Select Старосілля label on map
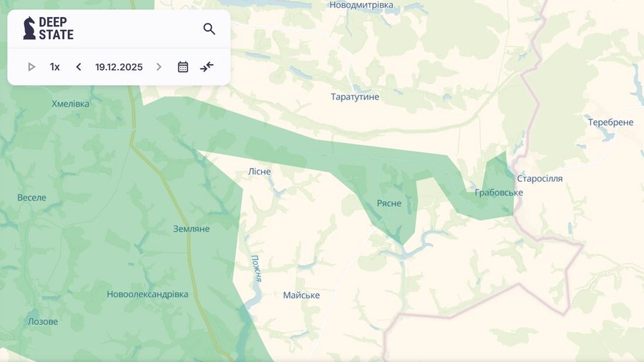The image size is (644, 362). pyautogui.click(x=540, y=178)
